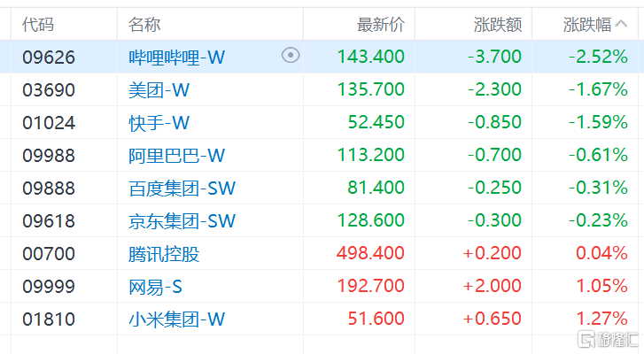The height and width of the screenshot is (354, 644).
Task: Toggle sort arrow on 涨跌幅 column
Action: [621, 24]
